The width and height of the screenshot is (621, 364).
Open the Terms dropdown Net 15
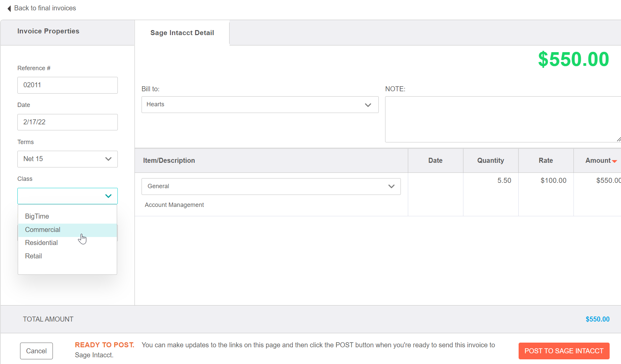(x=68, y=159)
